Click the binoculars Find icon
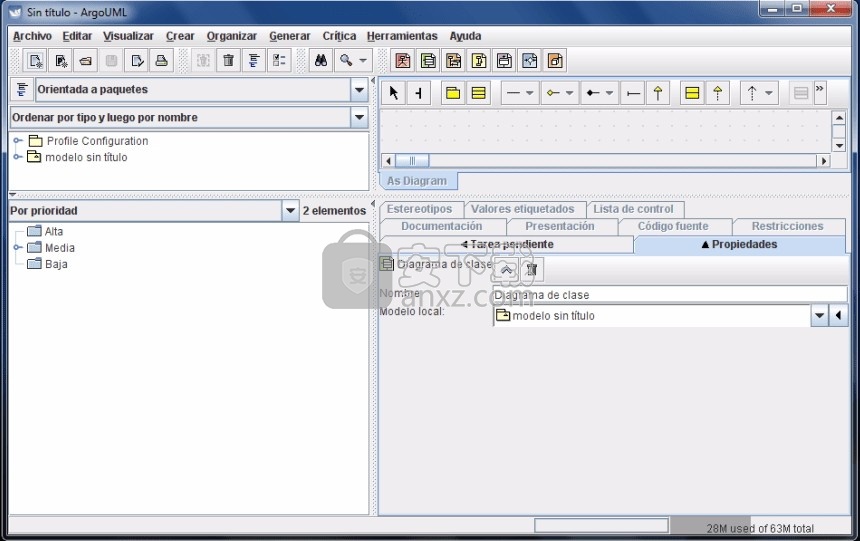 (x=321, y=60)
